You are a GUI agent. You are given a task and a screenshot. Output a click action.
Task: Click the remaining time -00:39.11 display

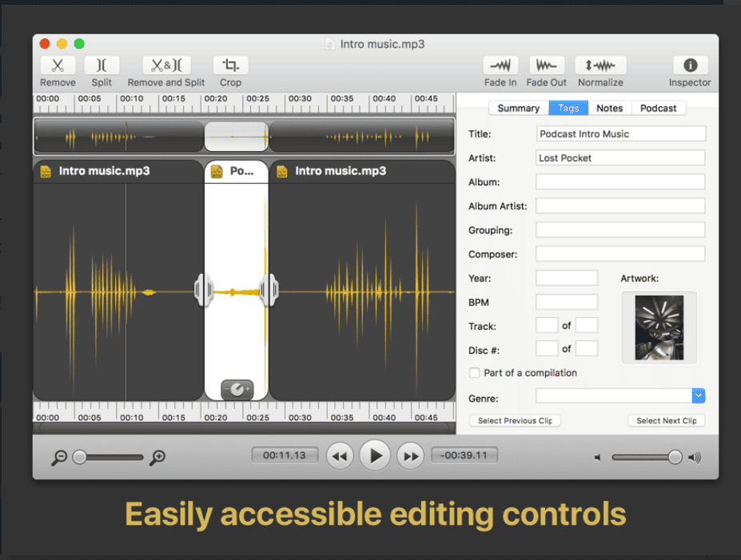click(x=464, y=455)
